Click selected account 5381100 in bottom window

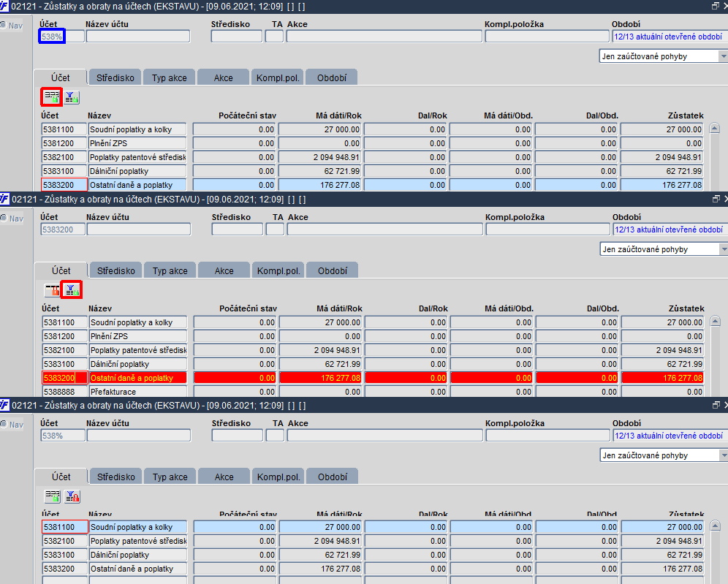pyautogui.click(x=64, y=527)
